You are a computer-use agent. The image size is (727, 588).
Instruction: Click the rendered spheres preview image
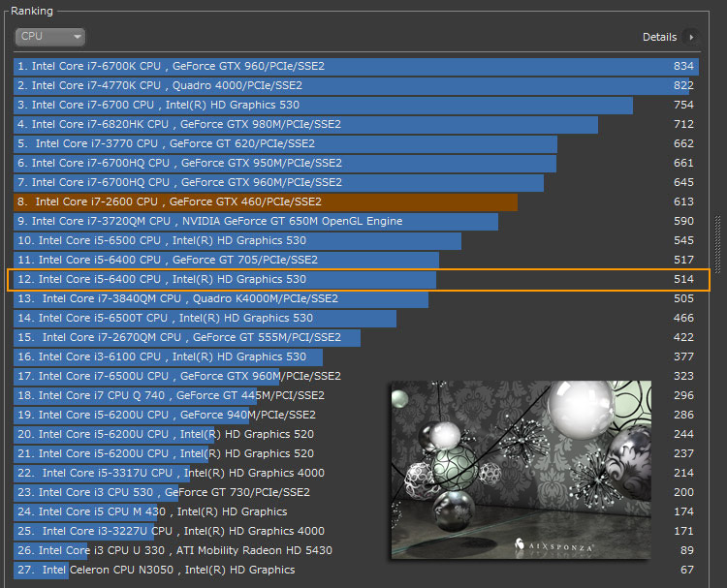(520, 455)
